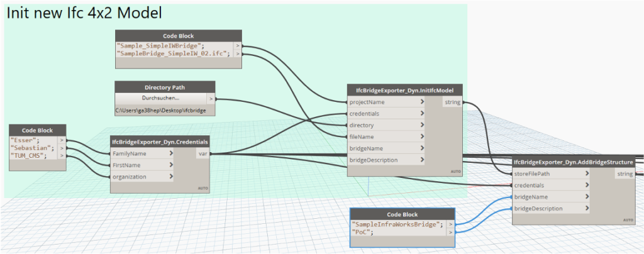Click the "PoC" code line
The image size is (644, 254).
click(364, 232)
